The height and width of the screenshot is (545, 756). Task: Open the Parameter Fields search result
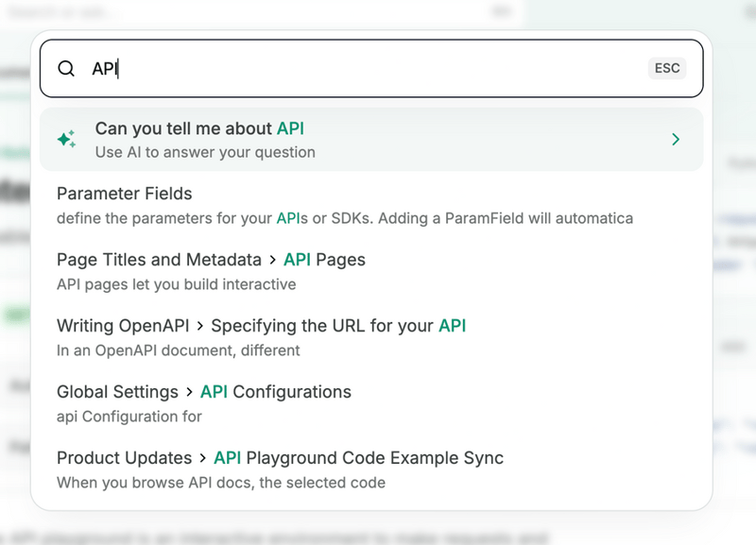(124, 194)
